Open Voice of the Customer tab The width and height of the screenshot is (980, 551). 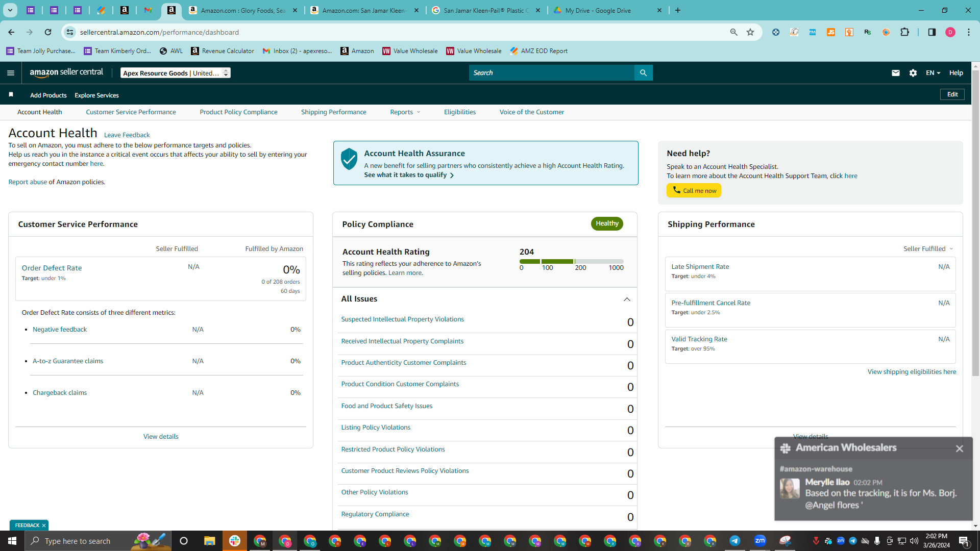coord(532,112)
